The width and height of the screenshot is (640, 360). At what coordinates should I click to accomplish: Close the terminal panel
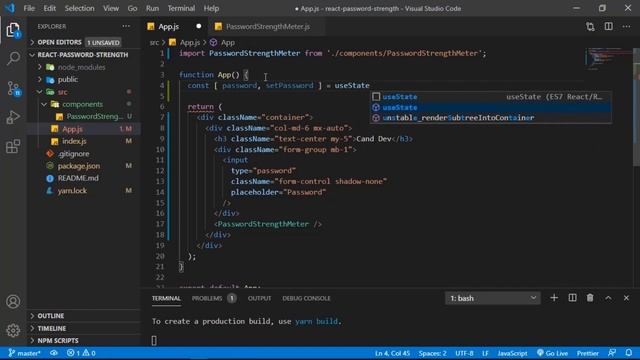pyautogui.click(x=627, y=298)
